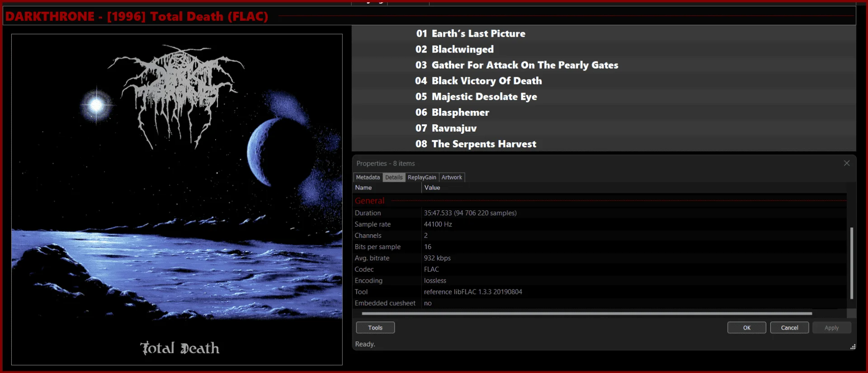Click the vertical scrollbar in Properties
868x373 pixels.
[x=852, y=263]
